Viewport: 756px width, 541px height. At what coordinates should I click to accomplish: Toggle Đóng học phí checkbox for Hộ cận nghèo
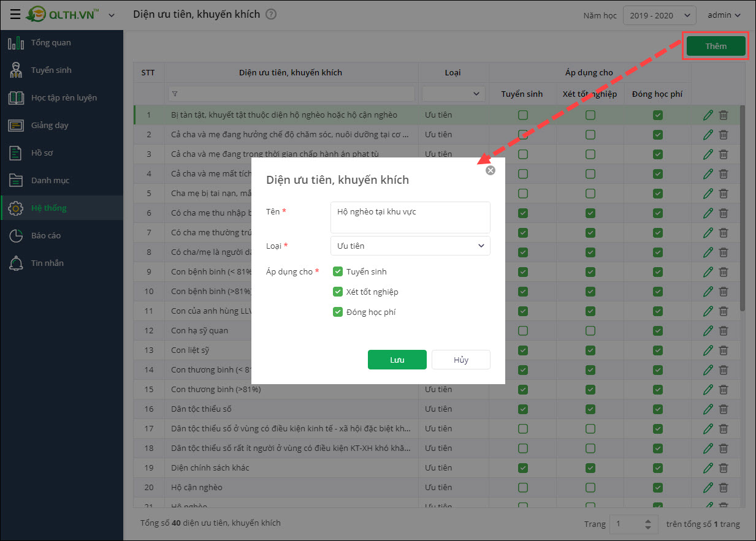coord(658,487)
